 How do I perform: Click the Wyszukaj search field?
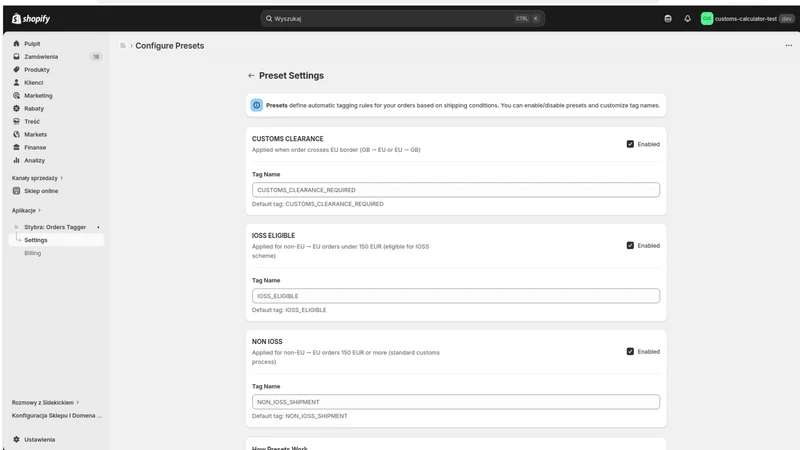pos(402,18)
